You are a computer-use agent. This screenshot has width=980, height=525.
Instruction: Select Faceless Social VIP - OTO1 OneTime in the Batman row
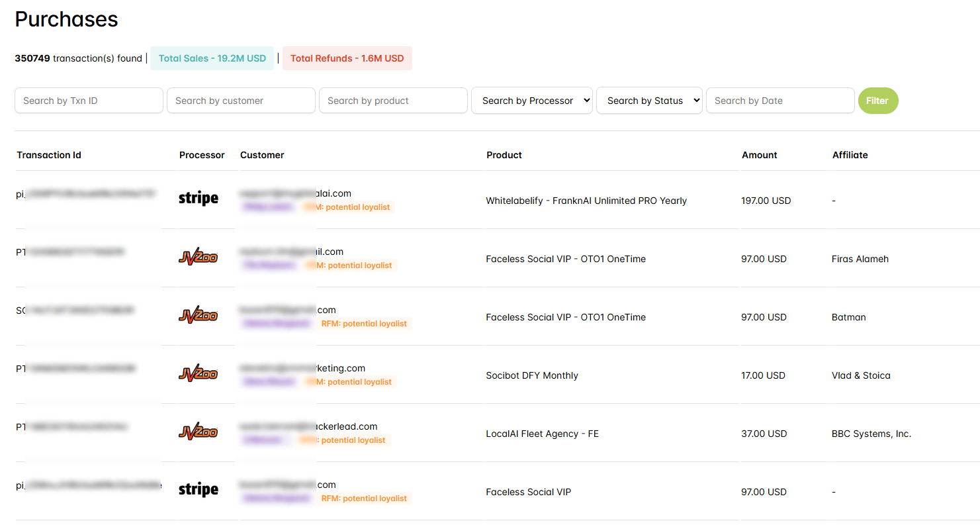566,317
